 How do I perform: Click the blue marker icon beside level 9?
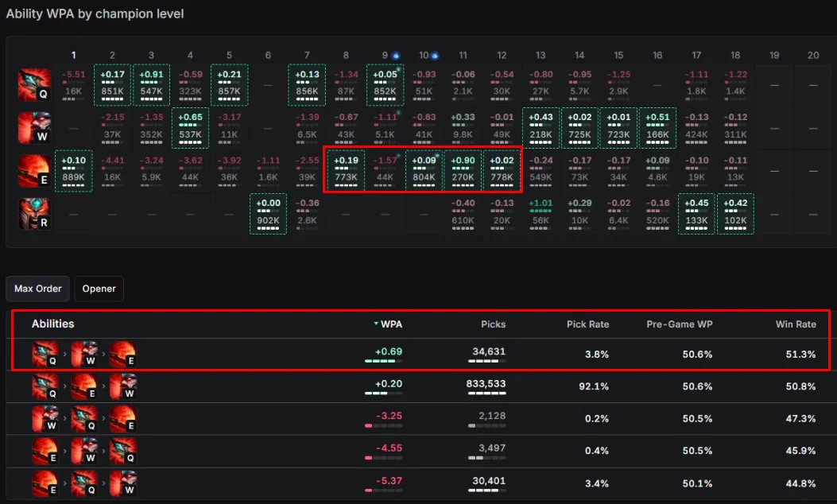pos(396,56)
